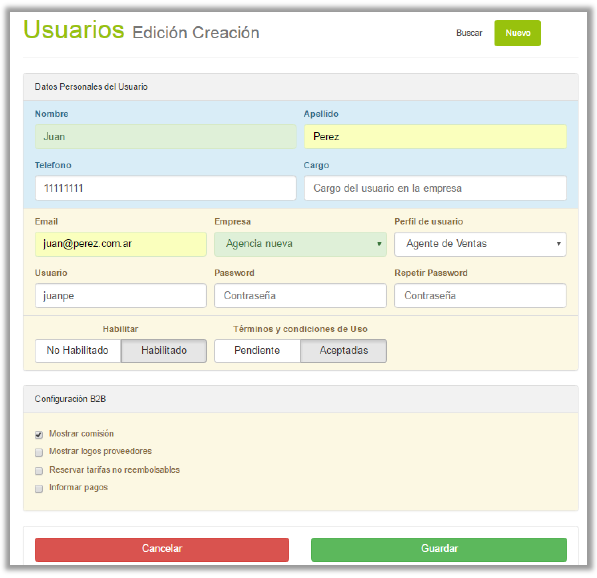Tick Reservar tarifas no reembolsables checkbox

pos(39,471)
